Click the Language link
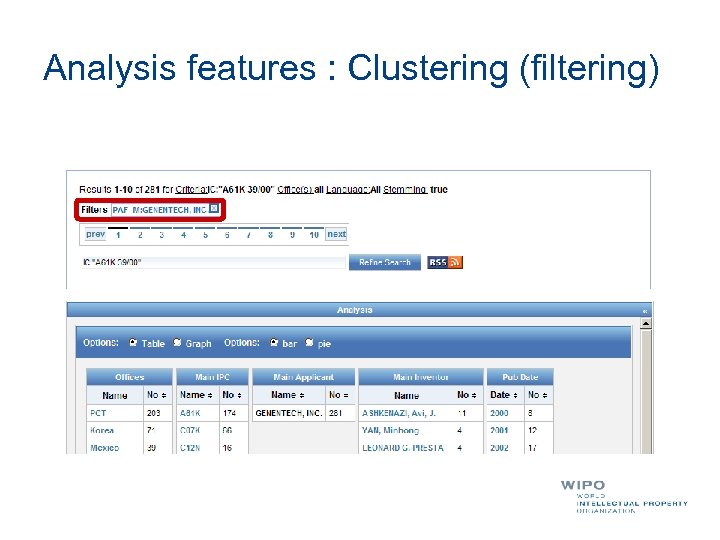 click(348, 189)
